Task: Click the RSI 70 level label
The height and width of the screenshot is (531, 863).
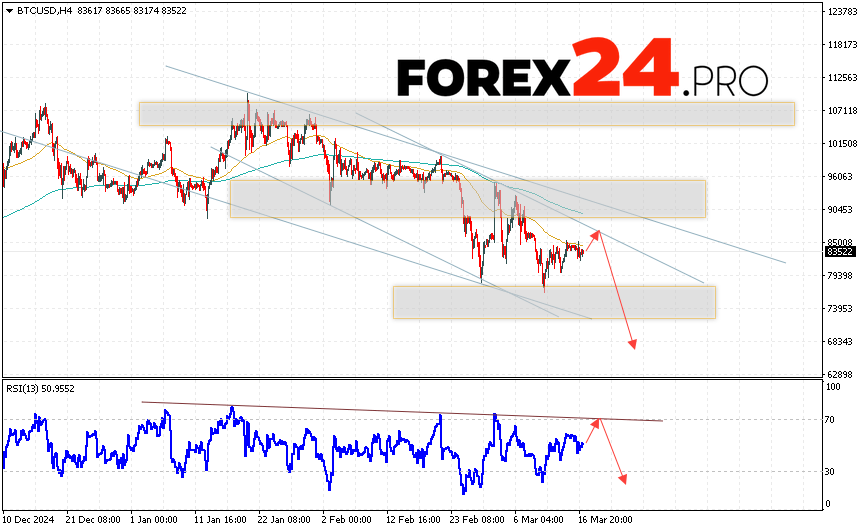Action: (832, 421)
